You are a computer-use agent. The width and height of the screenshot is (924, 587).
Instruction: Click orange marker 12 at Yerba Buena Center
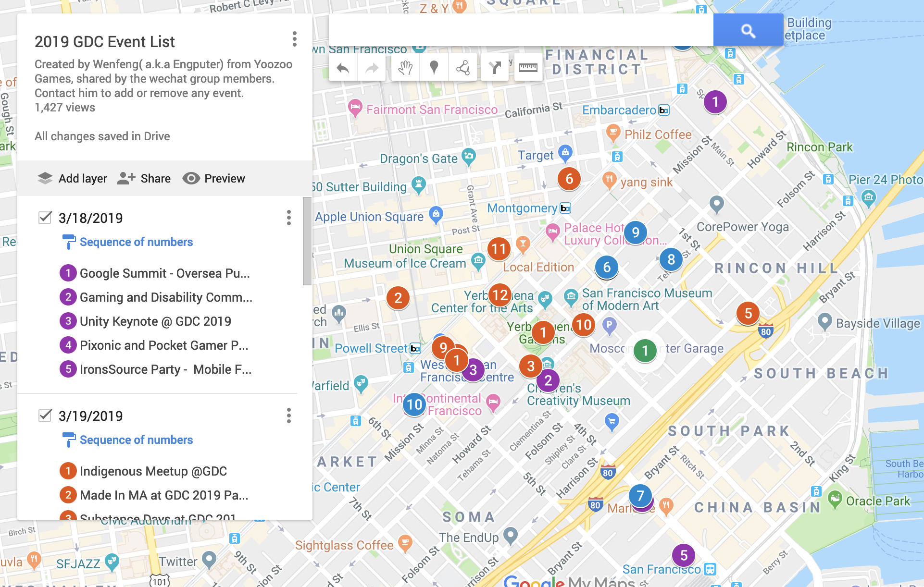click(x=500, y=295)
